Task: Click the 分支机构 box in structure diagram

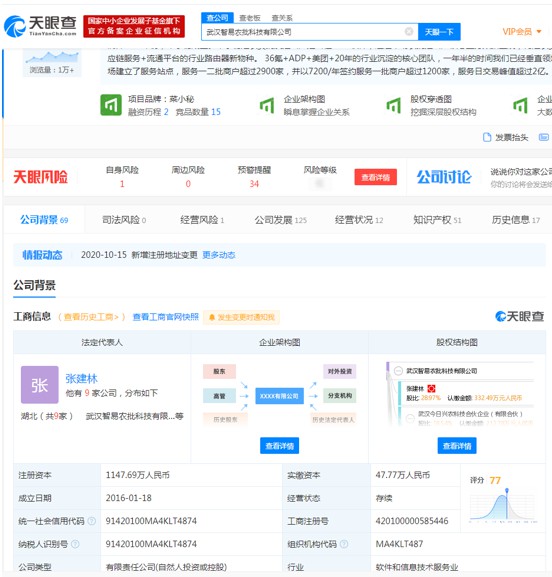Action: [x=340, y=396]
